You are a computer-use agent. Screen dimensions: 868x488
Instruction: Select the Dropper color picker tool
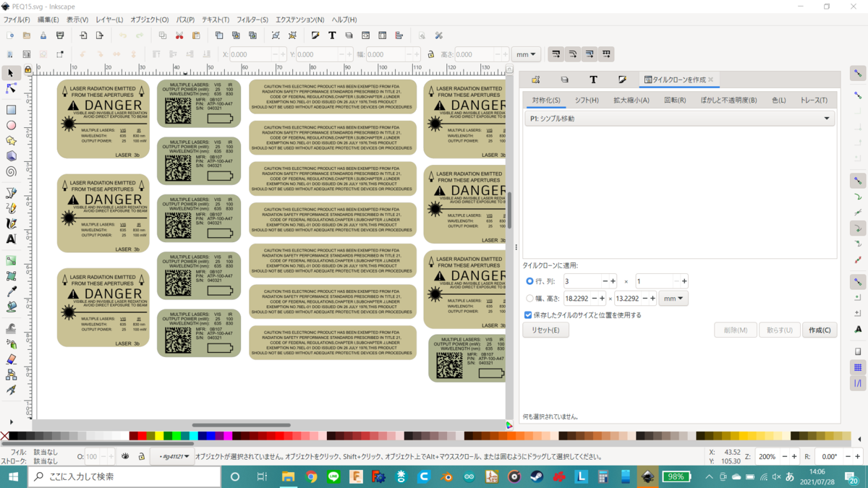coord(11,291)
